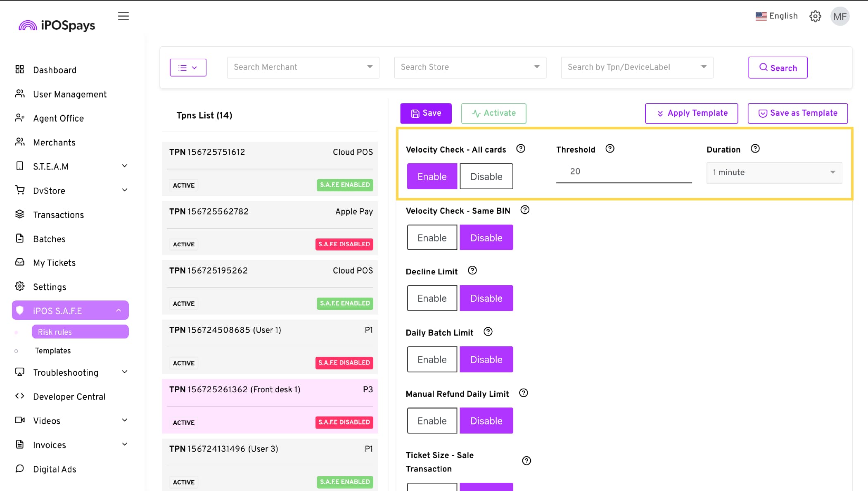
Task: Open the Search Merchant dropdown
Action: click(x=303, y=67)
